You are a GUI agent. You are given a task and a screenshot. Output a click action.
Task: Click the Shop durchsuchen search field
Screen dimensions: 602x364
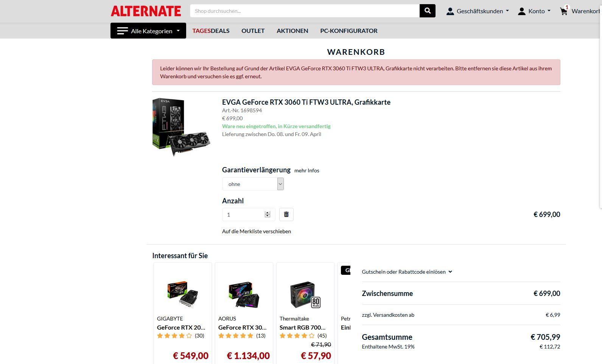(305, 11)
